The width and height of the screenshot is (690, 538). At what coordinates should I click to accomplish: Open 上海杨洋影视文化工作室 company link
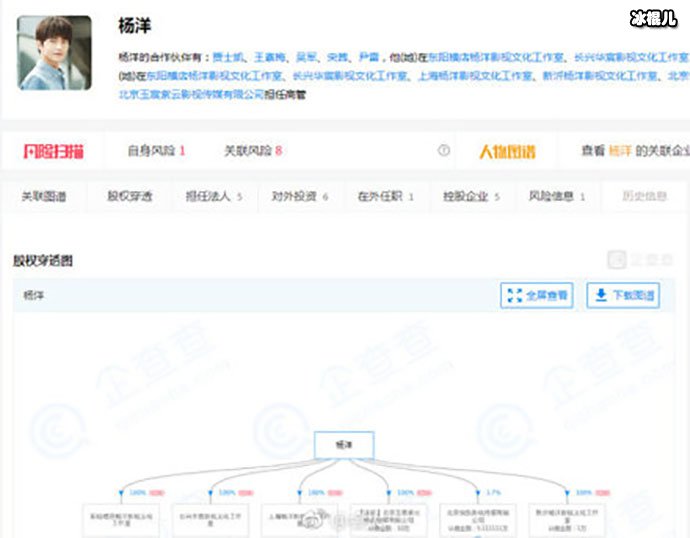pos(475,76)
